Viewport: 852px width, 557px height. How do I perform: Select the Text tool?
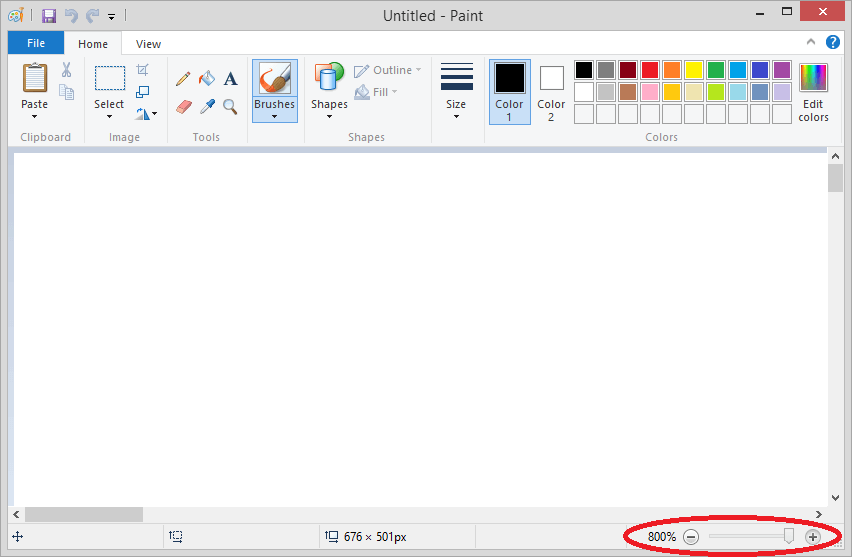(230, 79)
